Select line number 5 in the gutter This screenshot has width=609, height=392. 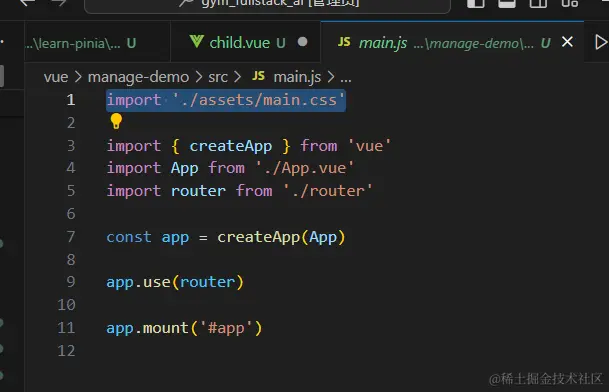point(71,191)
